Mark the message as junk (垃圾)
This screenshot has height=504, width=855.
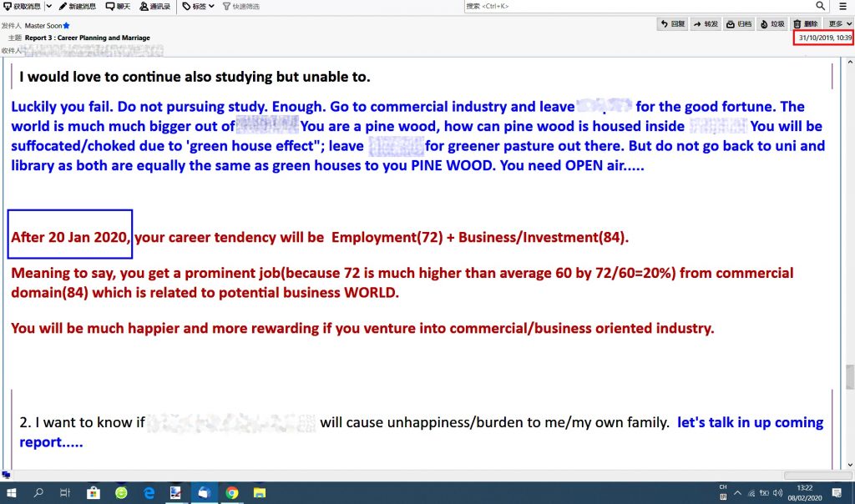coord(772,24)
